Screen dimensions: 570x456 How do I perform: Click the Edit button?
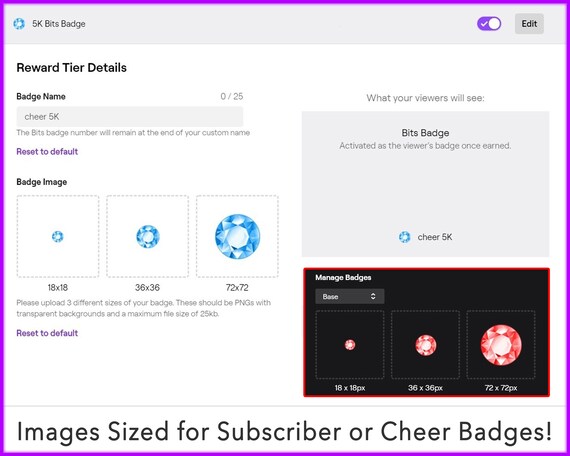point(529,24)
